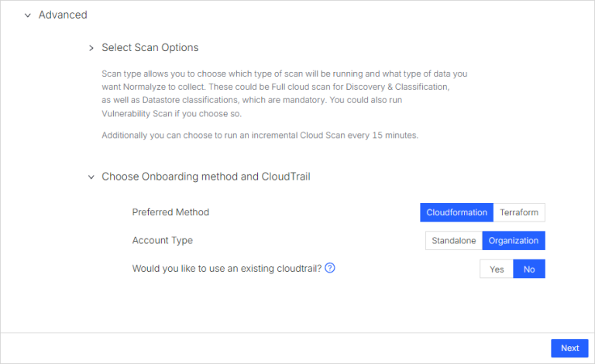Click the incremental Cloud Scan sentence
Screen dimensions: 595x364
click(260, 136)
